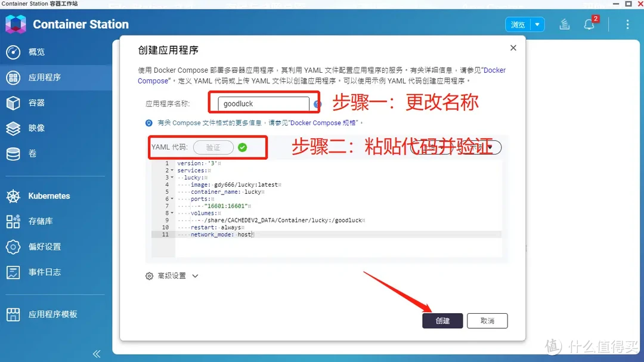The width and height of the screenshot is (644, 362).
Task: Open the 存储库 registry sidebar icon
Action: 14,222
